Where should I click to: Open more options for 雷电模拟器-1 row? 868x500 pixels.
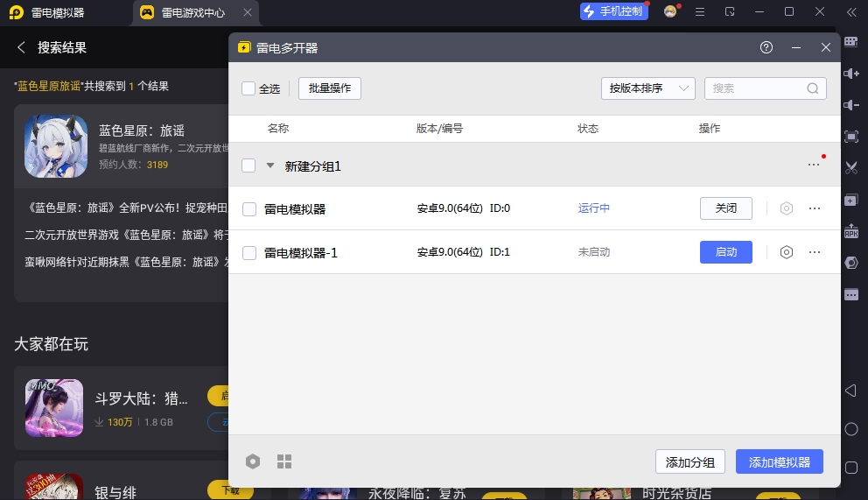815,252
